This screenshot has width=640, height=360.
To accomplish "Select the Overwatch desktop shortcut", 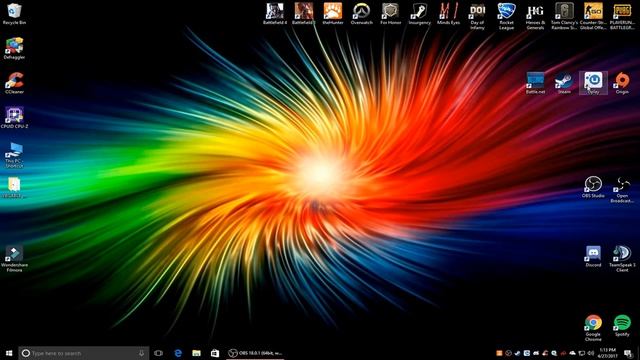I will pos(362,13).
